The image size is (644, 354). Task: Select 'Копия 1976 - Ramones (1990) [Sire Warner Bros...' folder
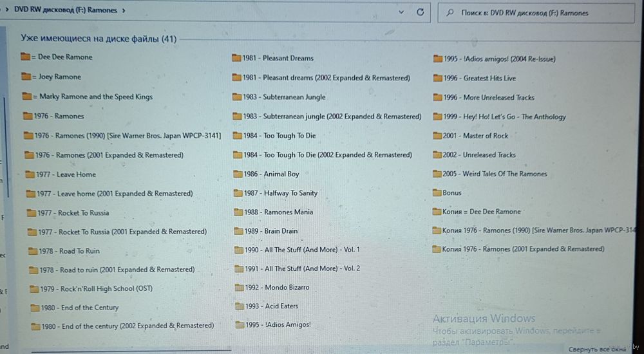(538, 231)
